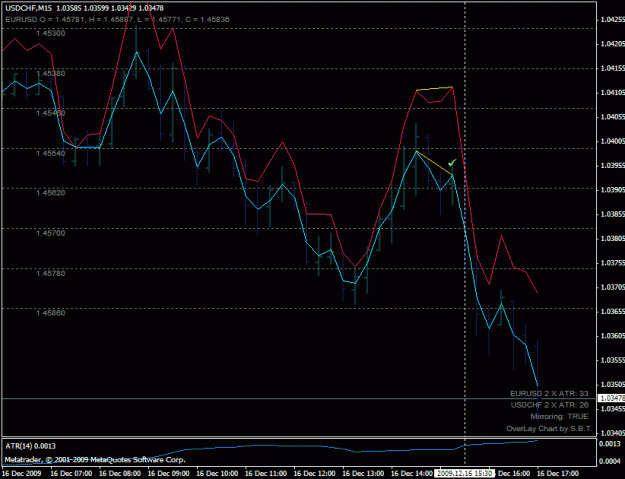This screenshot has height=479, width=625.
Task: Click the EURUSD 2 X ATR: 33 readout
Action: coord(549,393)
